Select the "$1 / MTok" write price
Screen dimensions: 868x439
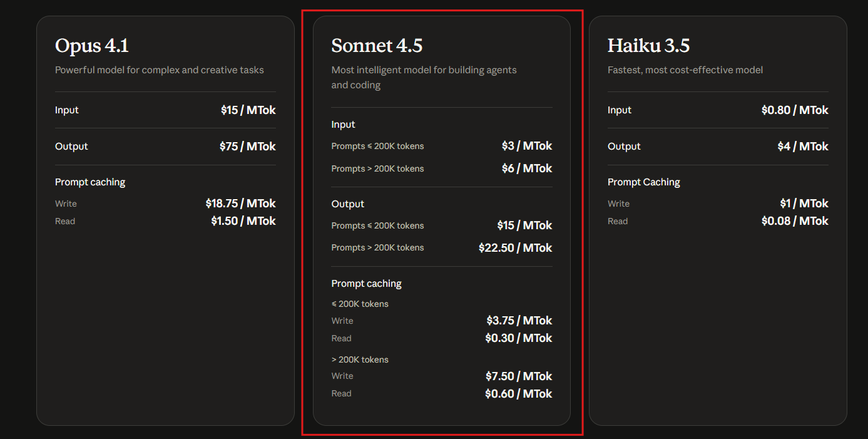pyautogui.click(x=804, y=204)
